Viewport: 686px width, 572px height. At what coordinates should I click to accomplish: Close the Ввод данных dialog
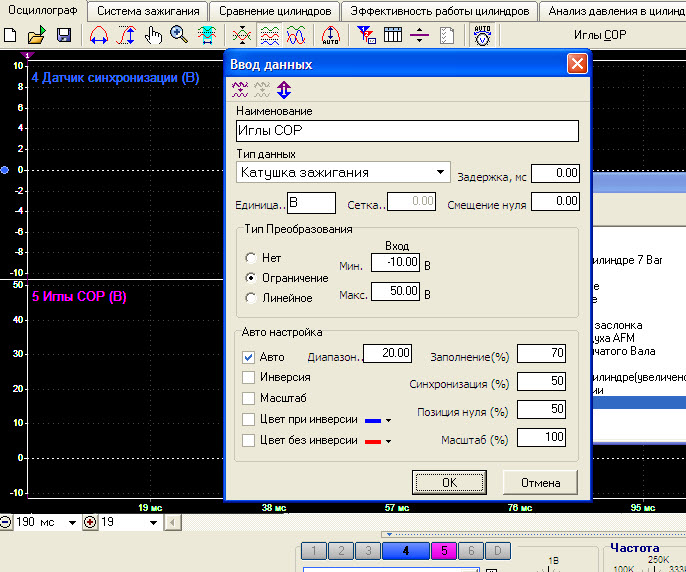pyautogui.click(x=577, y=64)
